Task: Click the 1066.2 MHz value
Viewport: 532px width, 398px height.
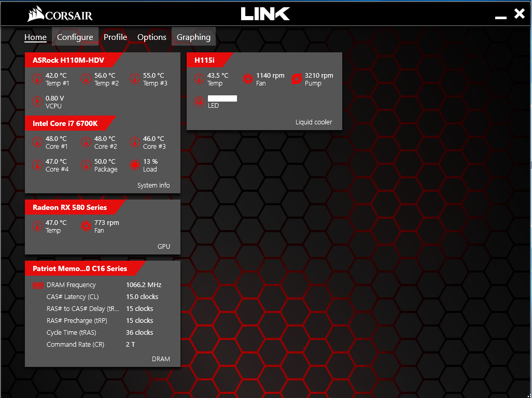Action: pyautogui.click(x=144, y=285)
